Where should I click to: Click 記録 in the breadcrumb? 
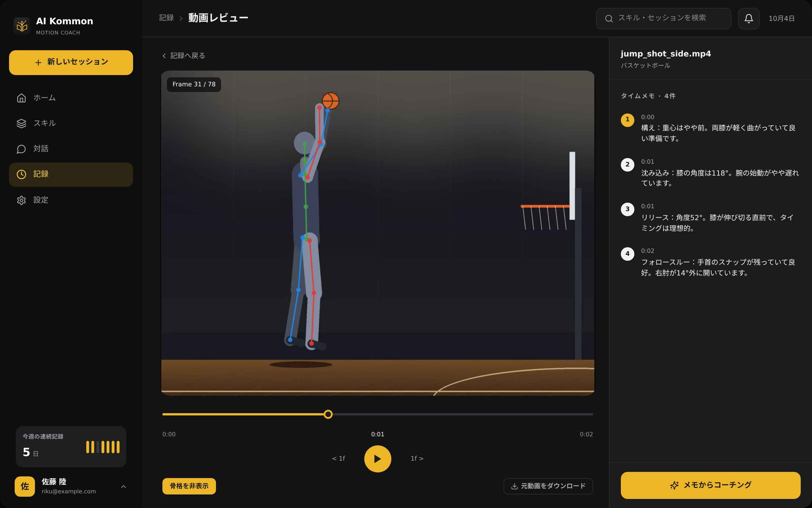click(166, 18)
